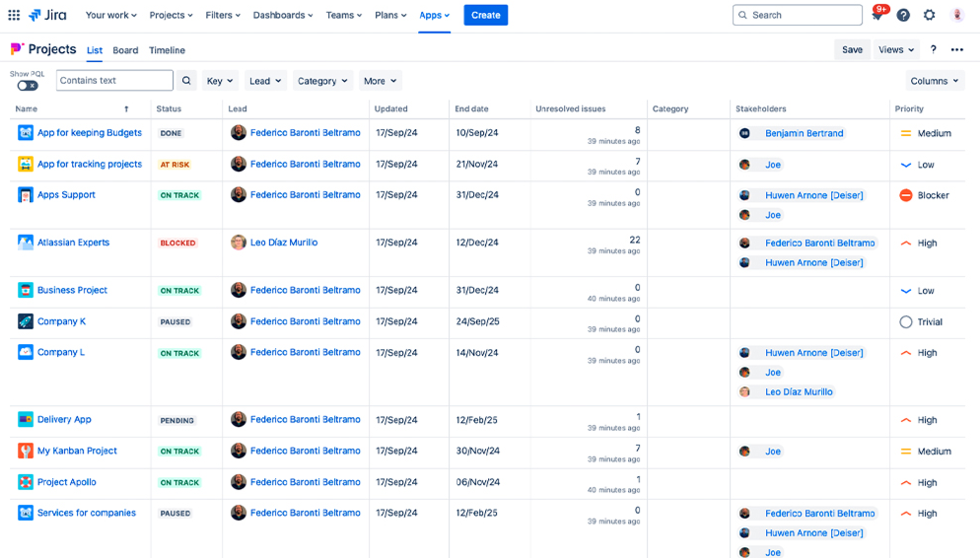The width and height of the screenshot is (980, 558).
Task: Focus the top Search box
Action: pyautogui.click(x=797, y=15)
